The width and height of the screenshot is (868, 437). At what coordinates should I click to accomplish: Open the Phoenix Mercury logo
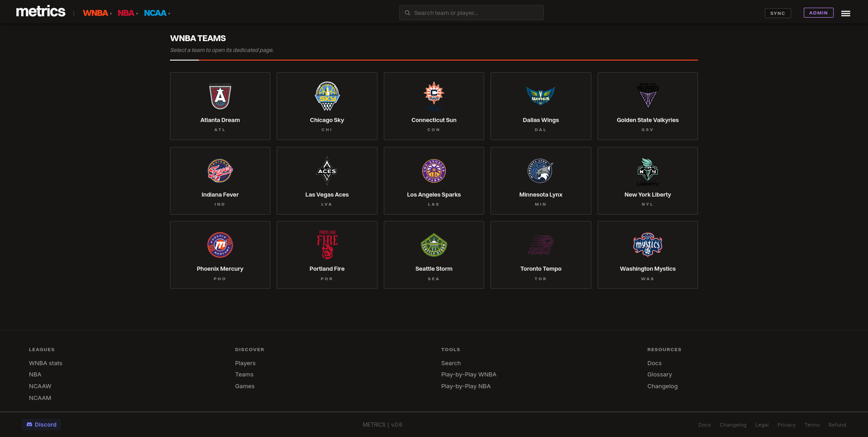tap(220, 245)
